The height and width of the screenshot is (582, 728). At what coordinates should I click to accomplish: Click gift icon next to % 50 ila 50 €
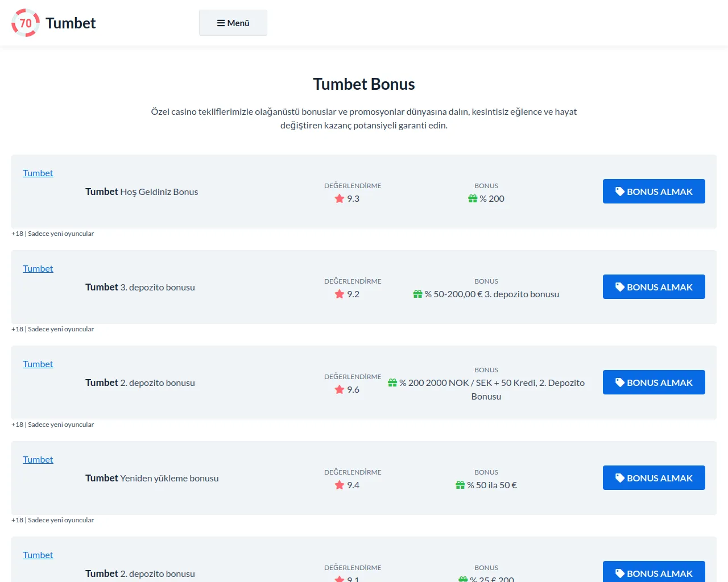pos(460,485)
